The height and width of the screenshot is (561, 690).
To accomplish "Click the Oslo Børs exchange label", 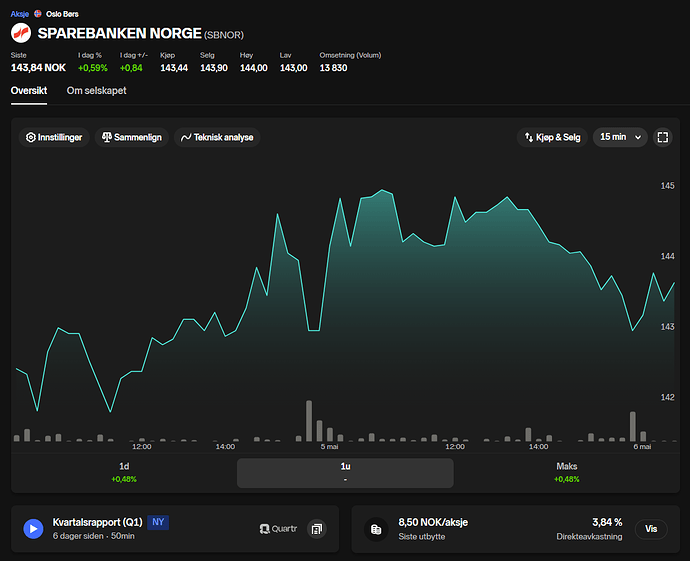I will [62, 14].
